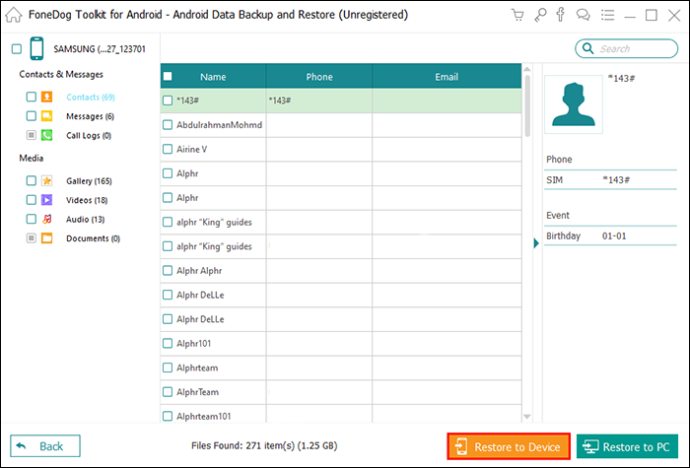The height and width of the screenshot is (468, 690).
Task: Click the Messages yellow icon
Action: 47,116
